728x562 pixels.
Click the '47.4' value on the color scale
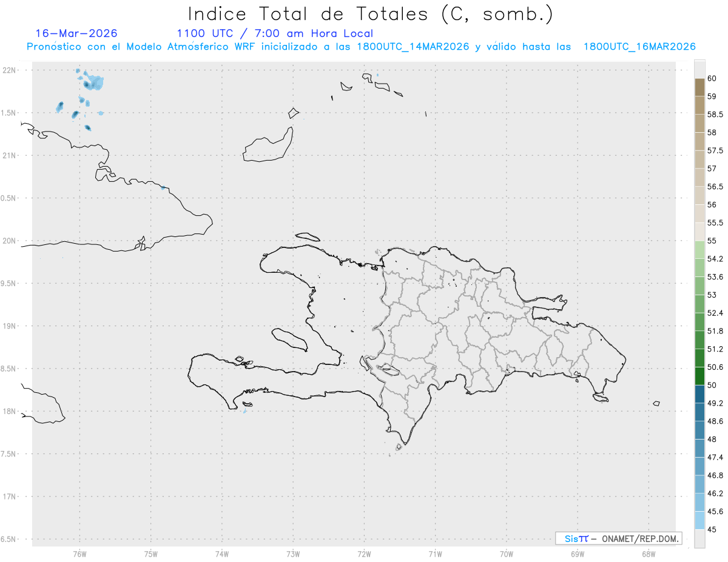[715, 457]
